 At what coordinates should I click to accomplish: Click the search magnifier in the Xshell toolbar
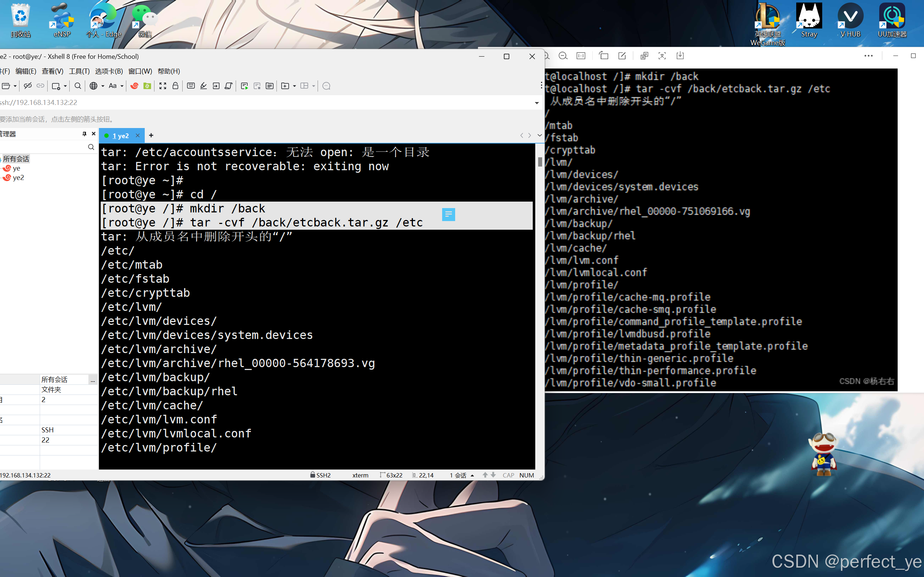78,86
